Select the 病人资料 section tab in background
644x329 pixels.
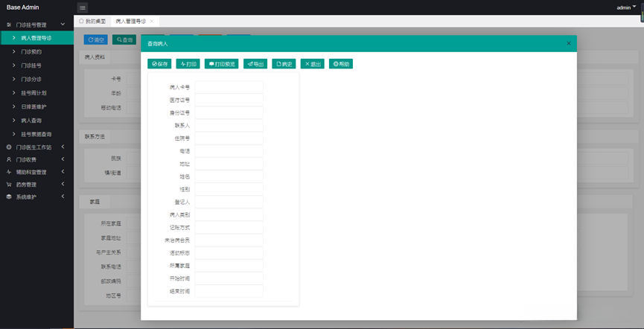(x=95, y=57)
